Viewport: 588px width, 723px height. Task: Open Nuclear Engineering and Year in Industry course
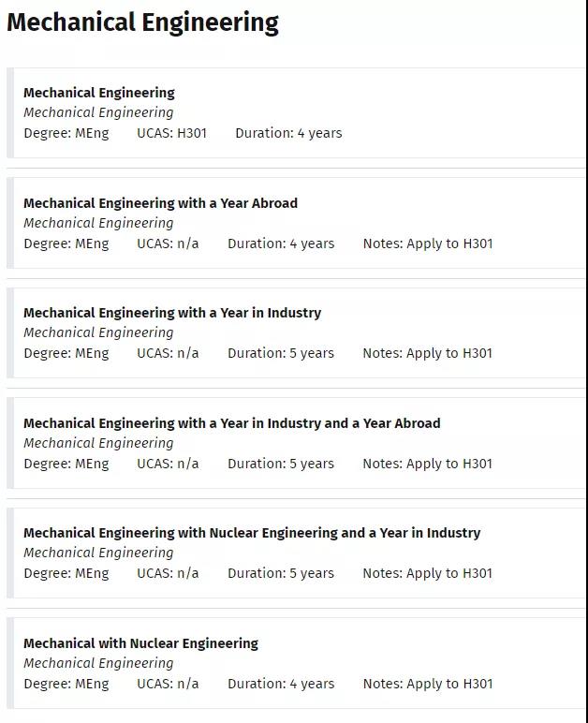pyautogui.click(x=252, y=533)
